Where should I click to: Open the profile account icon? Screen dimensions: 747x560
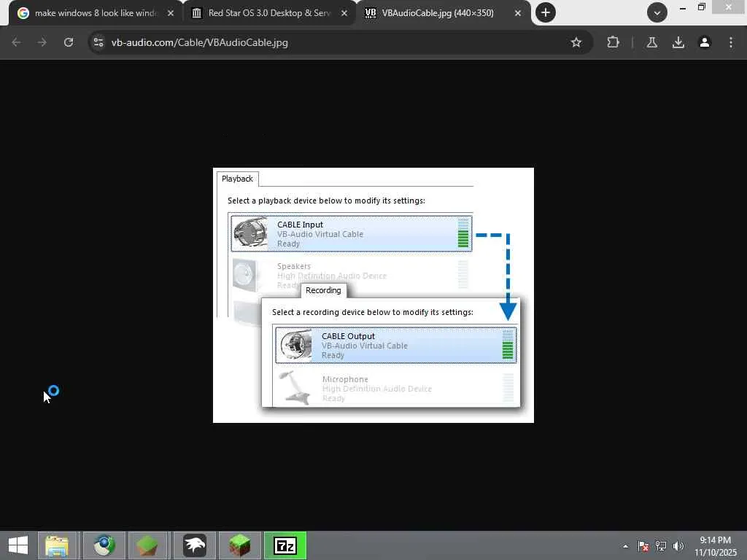(x=705, y=42)
